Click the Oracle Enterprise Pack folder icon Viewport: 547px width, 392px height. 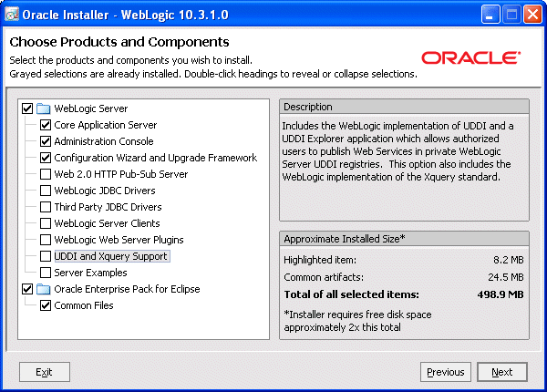pos(44,289)
